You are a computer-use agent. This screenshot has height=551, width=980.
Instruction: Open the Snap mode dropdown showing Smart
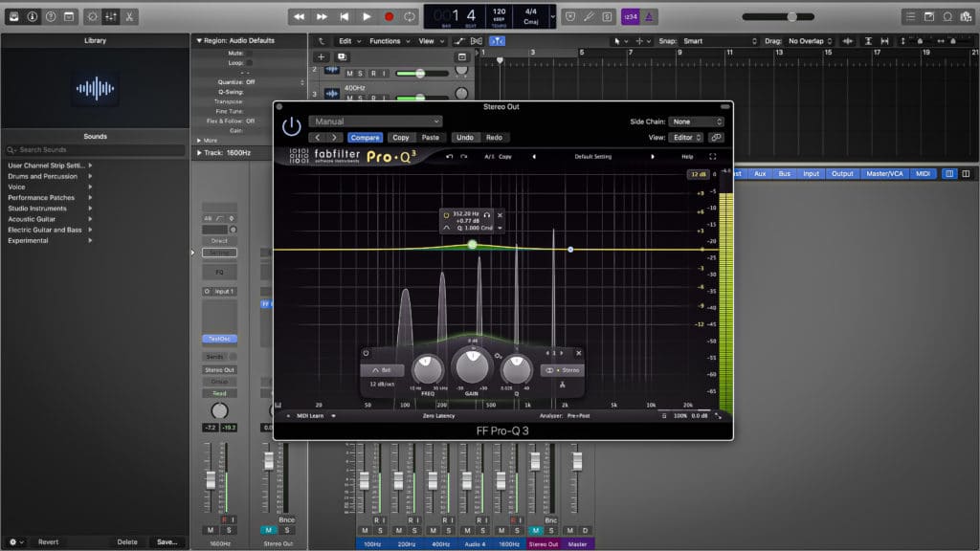coord(720,41)
